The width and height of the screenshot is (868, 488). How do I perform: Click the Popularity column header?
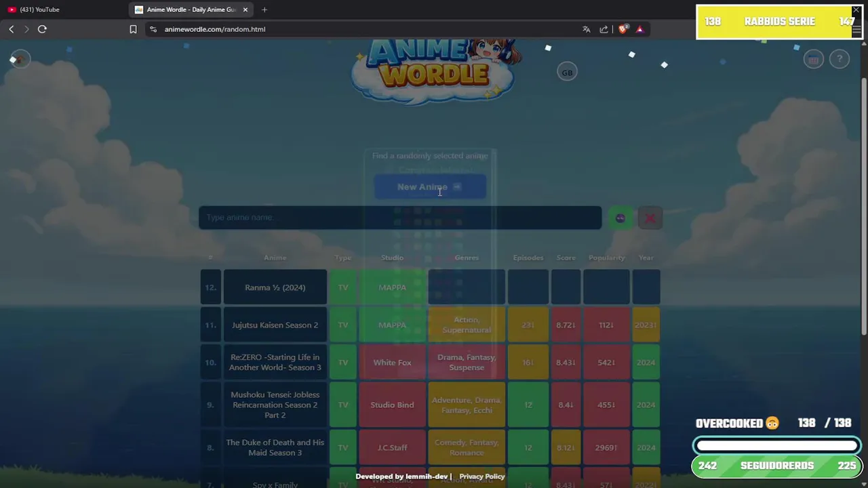[x=607, y=258]
